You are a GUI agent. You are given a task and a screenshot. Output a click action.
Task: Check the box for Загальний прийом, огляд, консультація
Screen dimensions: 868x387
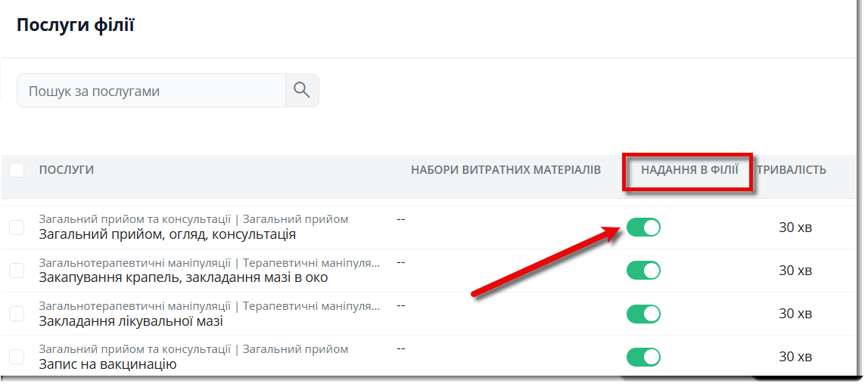(17, 228)
